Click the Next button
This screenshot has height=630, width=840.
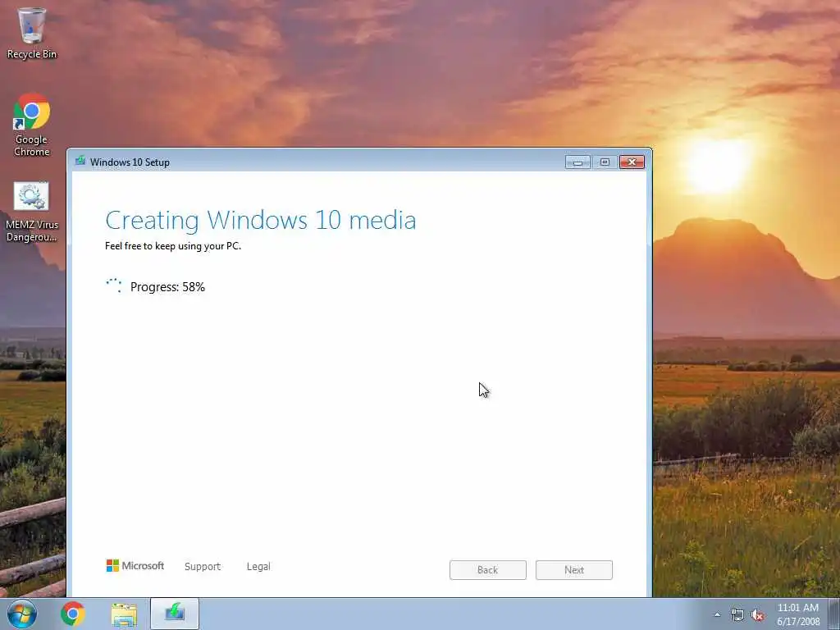tap(574, 570)
